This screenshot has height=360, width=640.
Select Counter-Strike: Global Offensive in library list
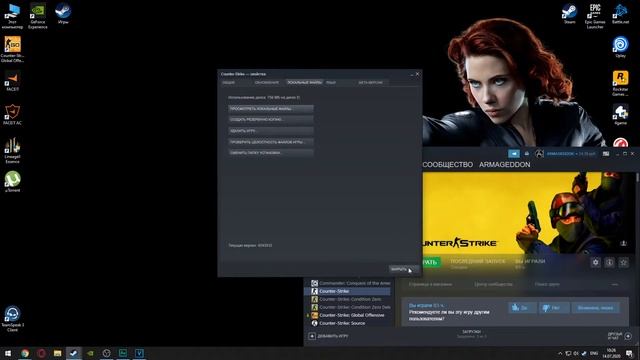click(347, 315)
